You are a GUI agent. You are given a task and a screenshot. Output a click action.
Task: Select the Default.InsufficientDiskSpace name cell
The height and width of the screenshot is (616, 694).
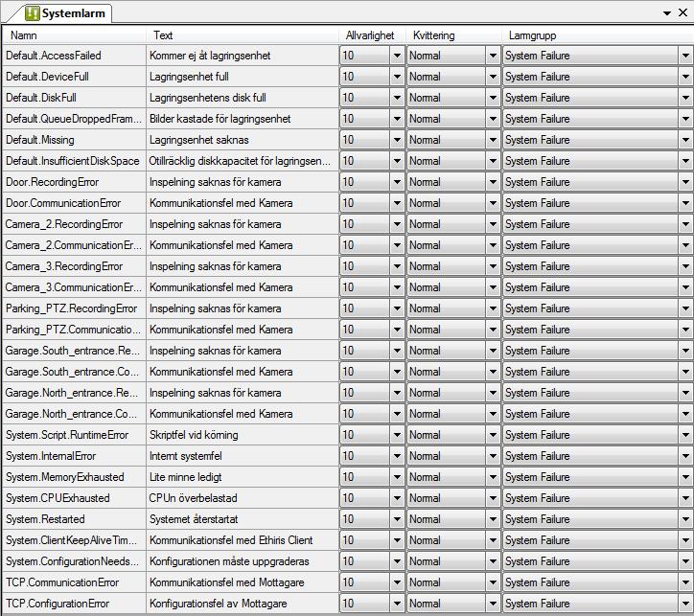[x=74, y=161]
